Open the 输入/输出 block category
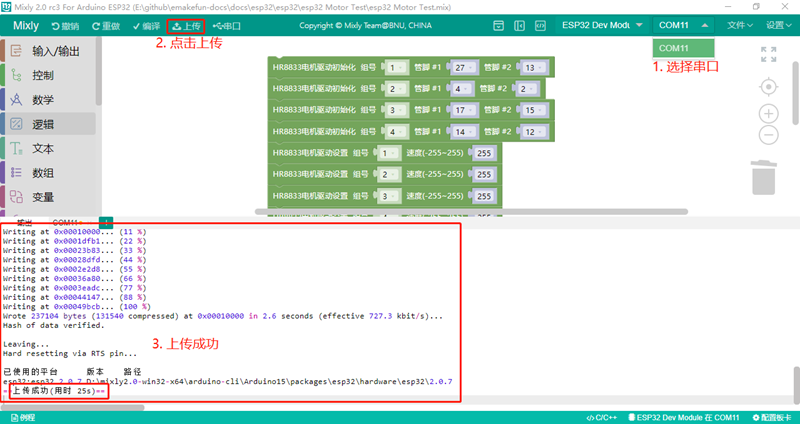Screen dimensions: 800x424 click(55, 51)
